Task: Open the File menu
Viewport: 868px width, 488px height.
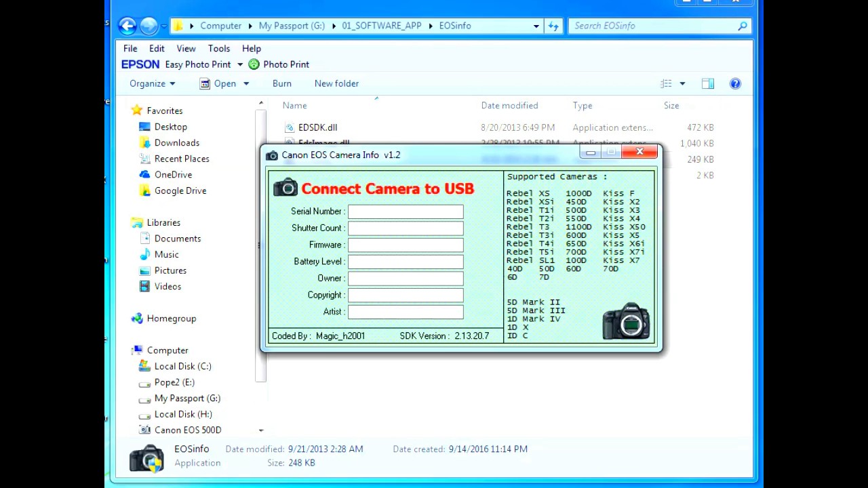Action: point(130,49)
